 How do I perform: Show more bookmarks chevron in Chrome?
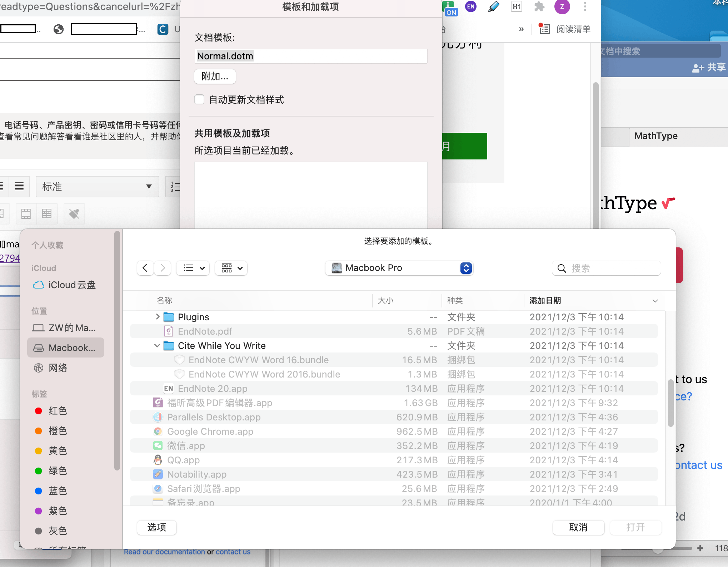(522, 29)
